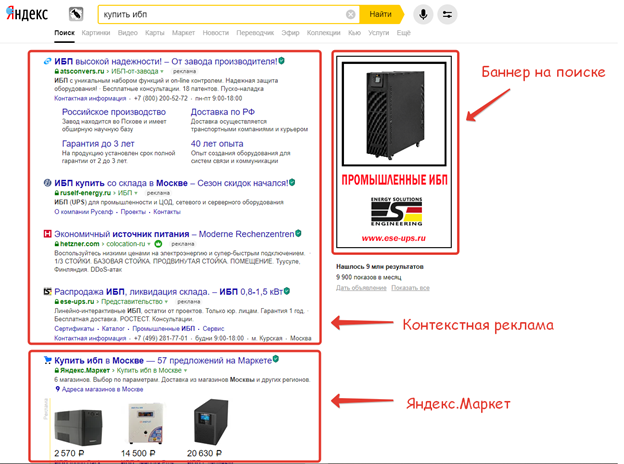Click the ese-ups.ru favicon
This screenshot has width=624, height=464.
click(x=47, y=291)
